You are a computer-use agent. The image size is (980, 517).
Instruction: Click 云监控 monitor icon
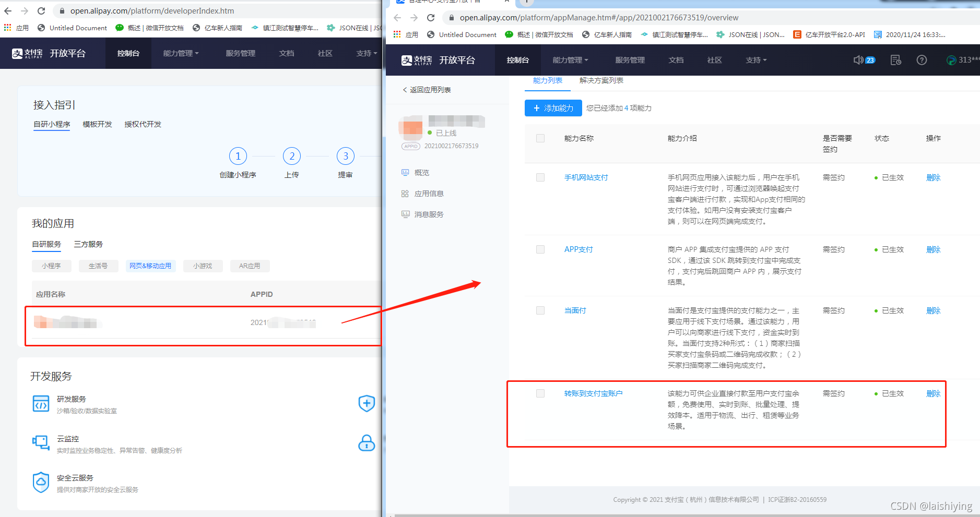(x=41, y=443)
